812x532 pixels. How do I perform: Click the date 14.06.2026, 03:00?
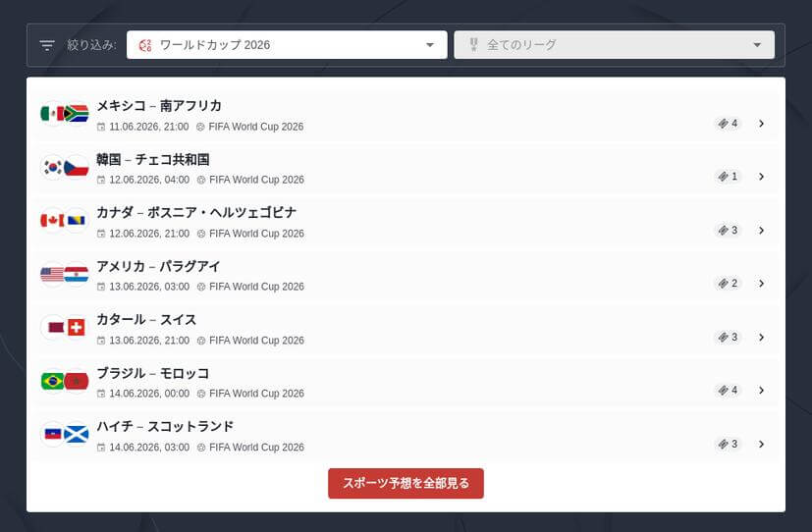pyautogui.click(x=149, y=448)
